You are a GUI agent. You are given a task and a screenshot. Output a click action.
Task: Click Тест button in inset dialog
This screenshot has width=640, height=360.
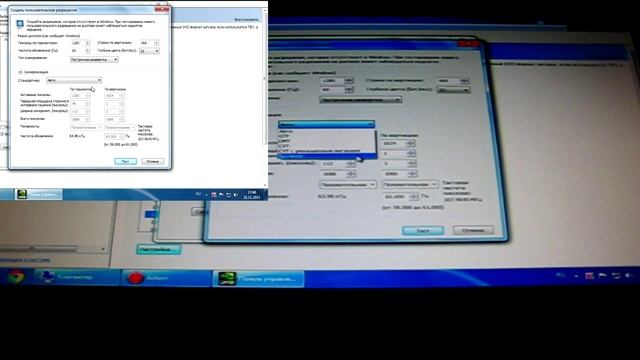[125, 162]
